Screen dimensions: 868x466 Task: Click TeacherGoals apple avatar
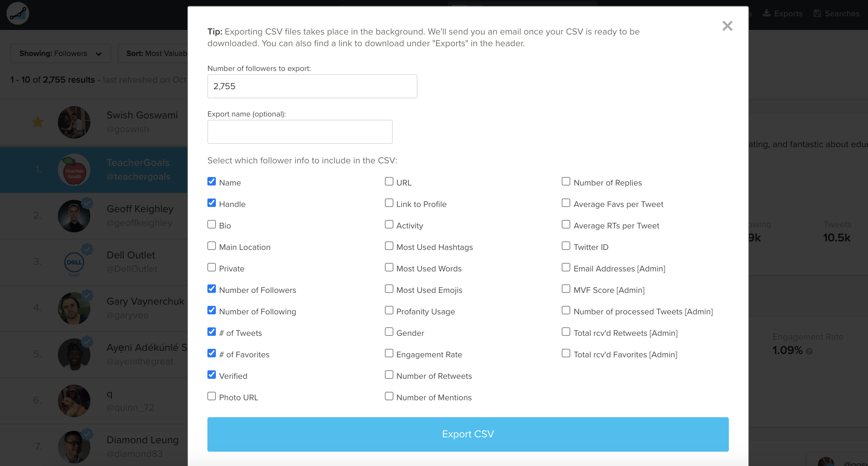click(74, 170)
